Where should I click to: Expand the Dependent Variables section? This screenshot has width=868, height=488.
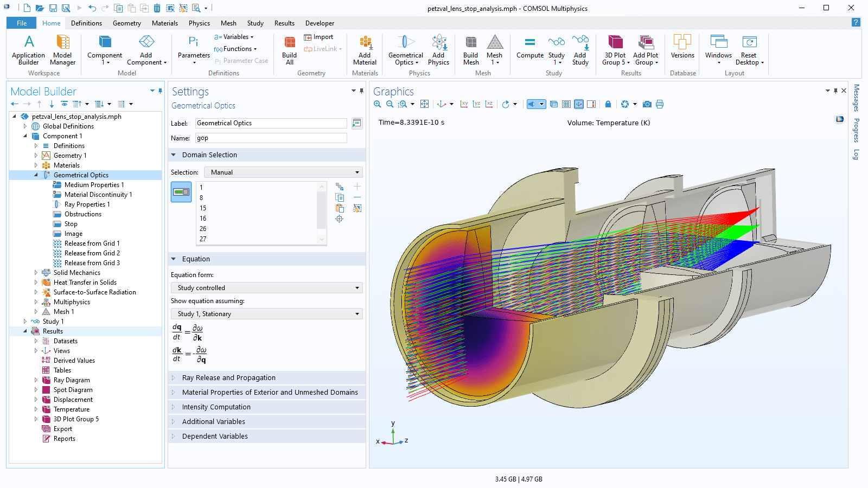(267, 436)
